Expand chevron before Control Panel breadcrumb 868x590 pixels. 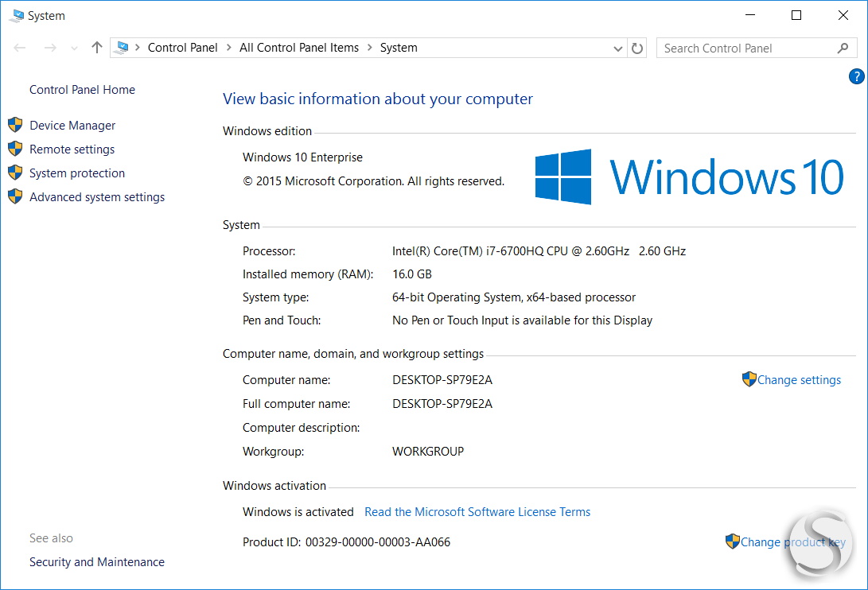tap(138, 48)
